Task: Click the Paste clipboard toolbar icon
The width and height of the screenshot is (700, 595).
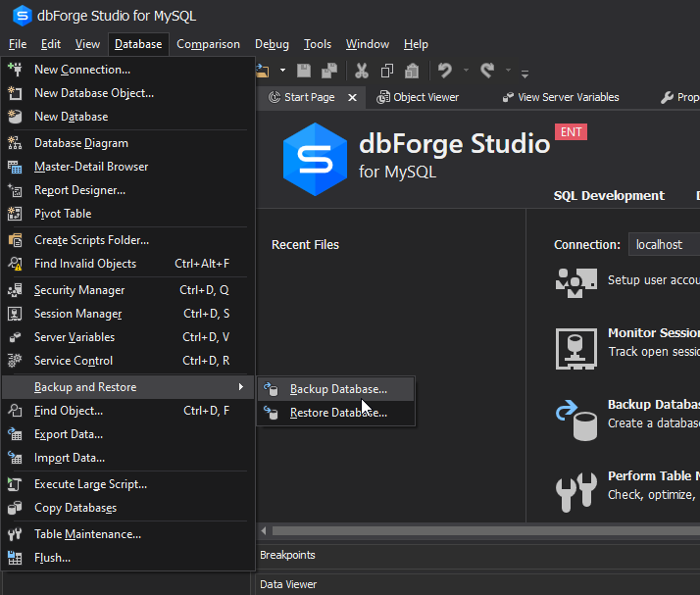Action: (412, 70)
